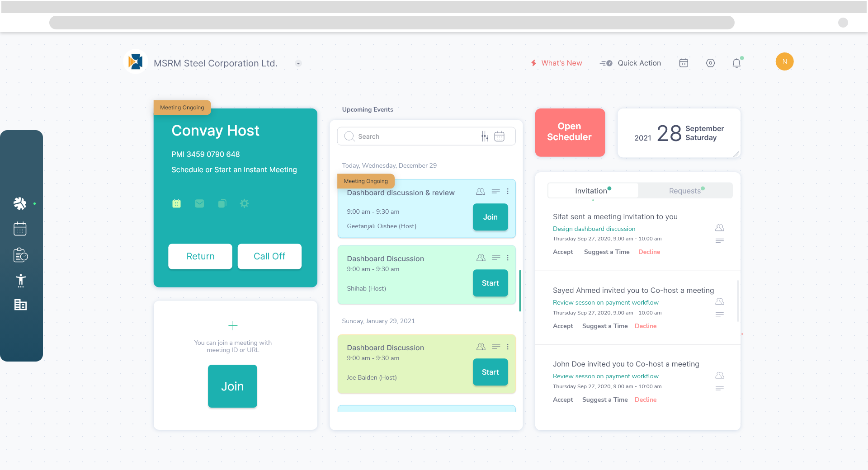
Task: Click the gear icon in Convay Host card
Action: pyautogui.click(x=244, y=204)
